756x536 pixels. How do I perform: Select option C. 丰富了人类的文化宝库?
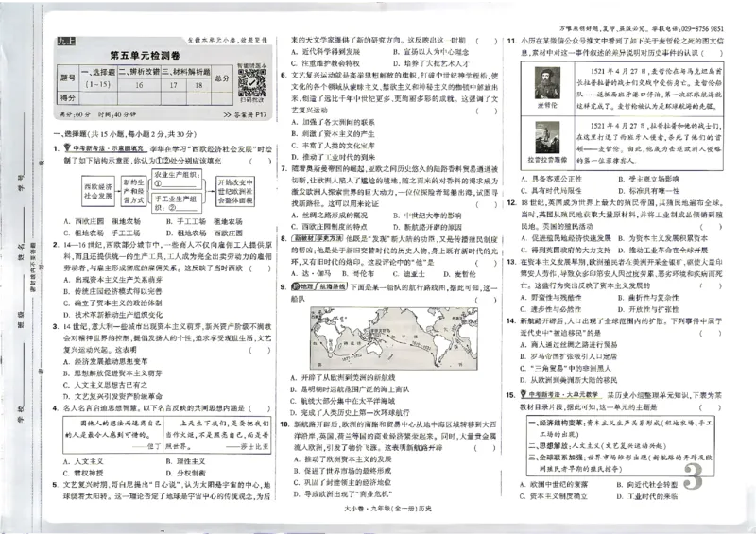pyautogui.click(x=334, y=146)
